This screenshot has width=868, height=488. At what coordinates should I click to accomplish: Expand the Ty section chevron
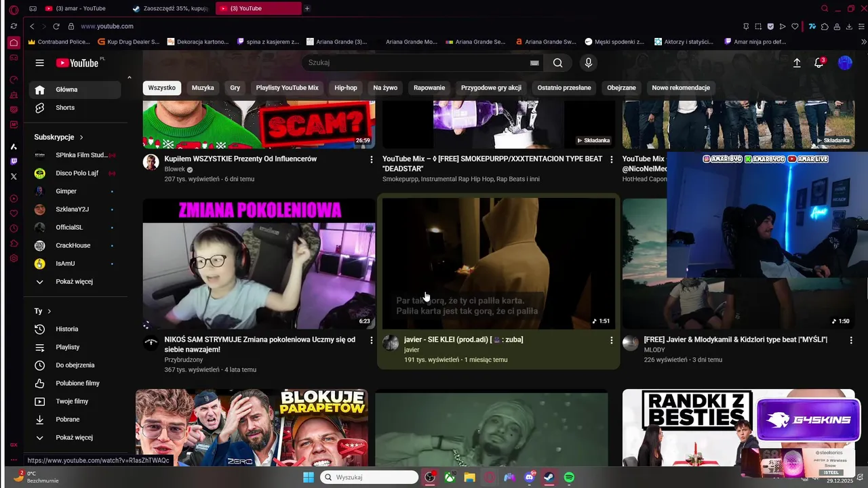(50, 311)
